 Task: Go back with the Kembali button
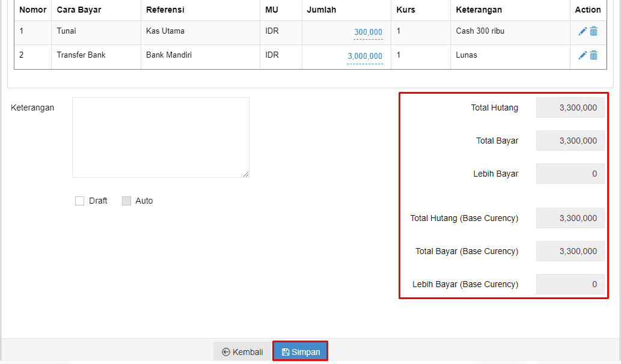point(242,351)
